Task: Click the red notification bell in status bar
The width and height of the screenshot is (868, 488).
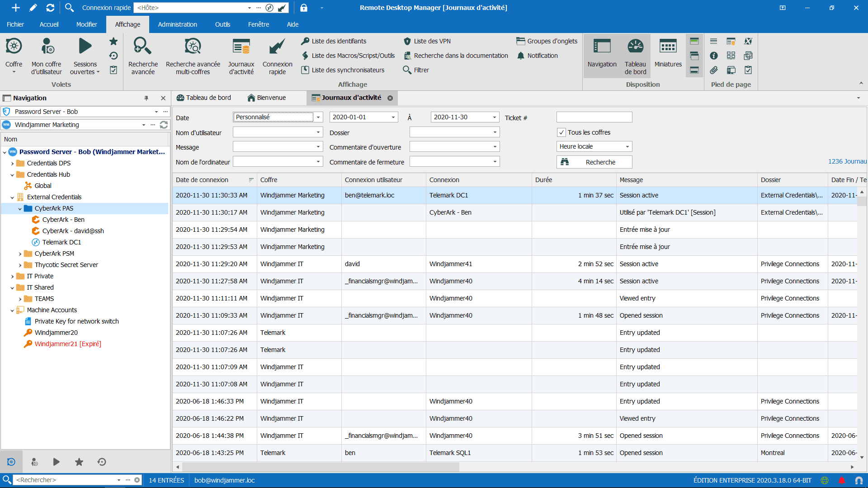Action: pos(842,480)
